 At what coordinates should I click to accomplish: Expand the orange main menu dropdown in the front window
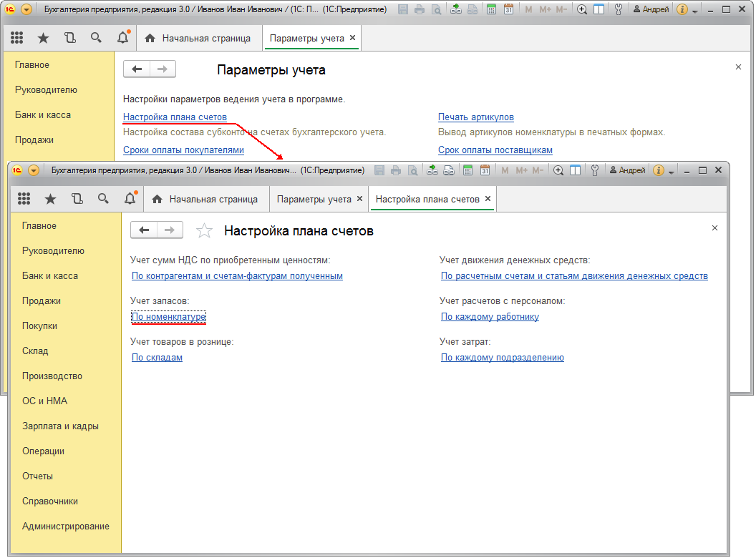[x=34, y=170]
